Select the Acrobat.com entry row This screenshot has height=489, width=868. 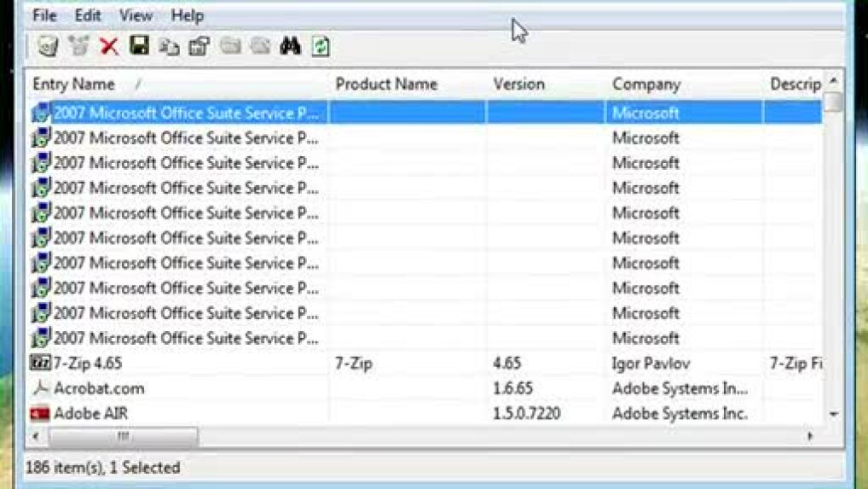click(99, 388)
